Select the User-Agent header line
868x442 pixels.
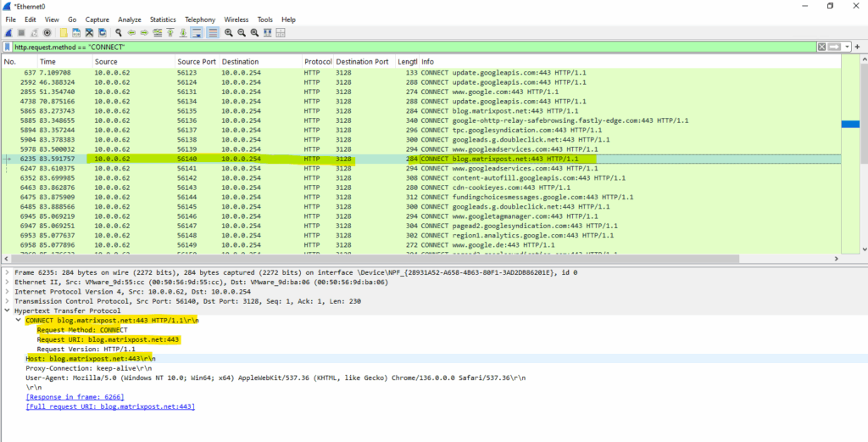pos(275,378)
